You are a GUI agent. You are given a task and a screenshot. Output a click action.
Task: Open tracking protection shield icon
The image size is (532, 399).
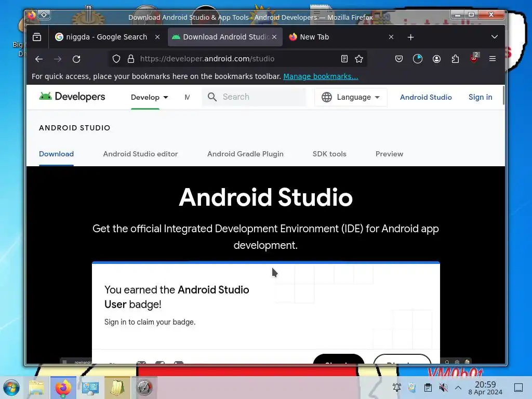tap(116, 59)
